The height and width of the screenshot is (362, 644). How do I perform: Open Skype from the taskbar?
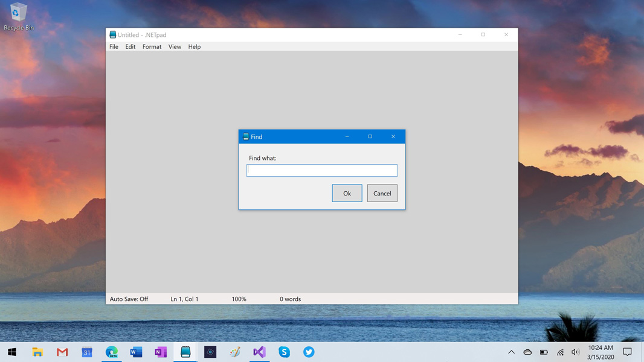[284, 352]
